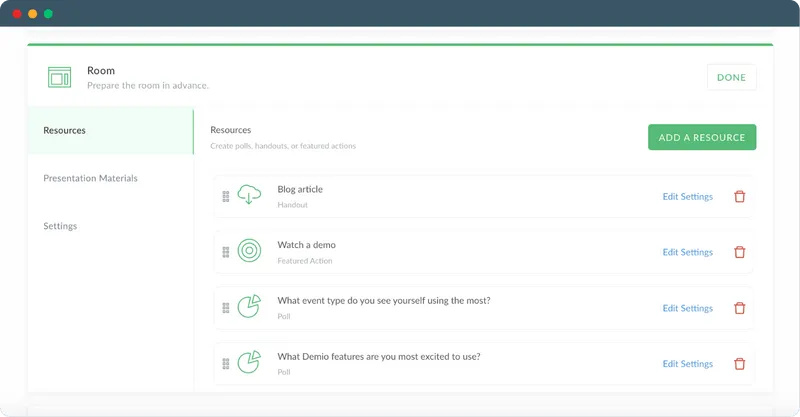Open Edit Settings for Blog article
The height and width of the screenshot is (417, 800).
687,197
